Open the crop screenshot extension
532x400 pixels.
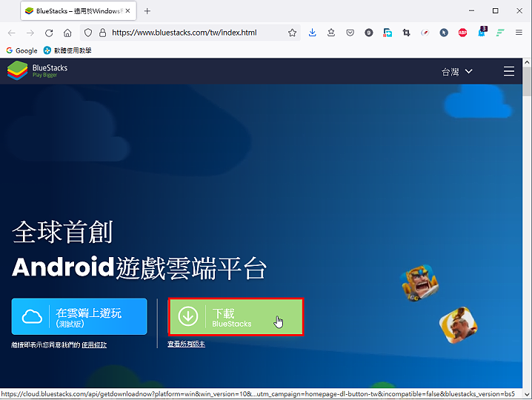[x=406, y=33]
